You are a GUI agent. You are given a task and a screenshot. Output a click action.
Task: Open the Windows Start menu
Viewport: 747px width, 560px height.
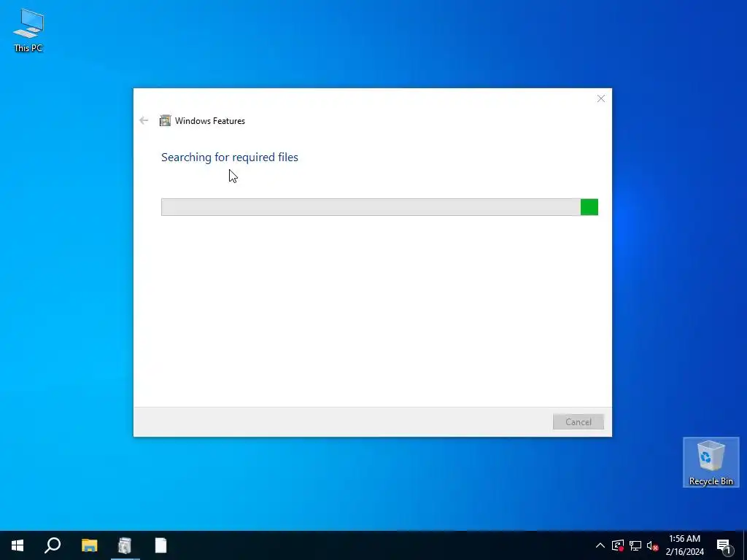click(18, 545)
